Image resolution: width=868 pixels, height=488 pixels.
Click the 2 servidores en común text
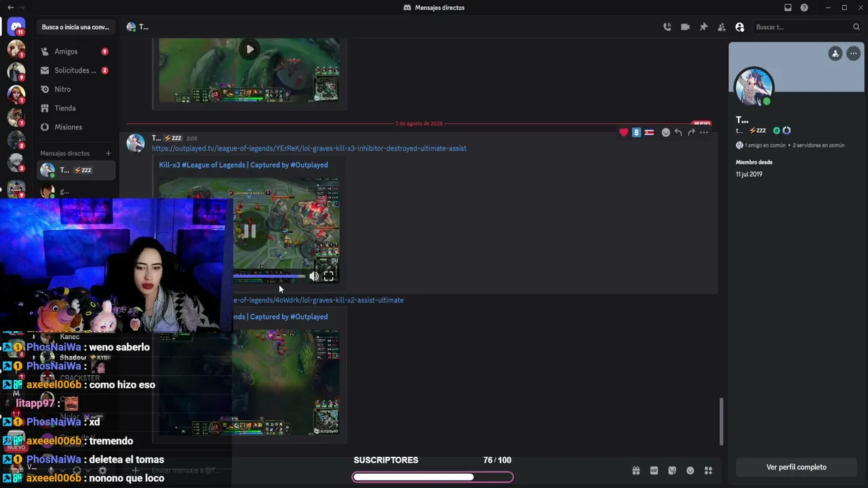819,145
